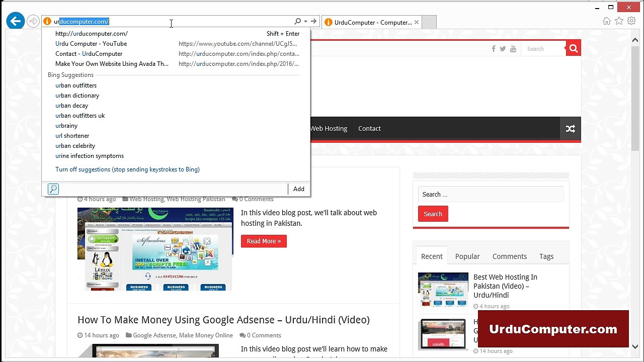The width and height of the screenshot is (644, 362).
Task: Click Add search provider button
Action: [299, 189]
